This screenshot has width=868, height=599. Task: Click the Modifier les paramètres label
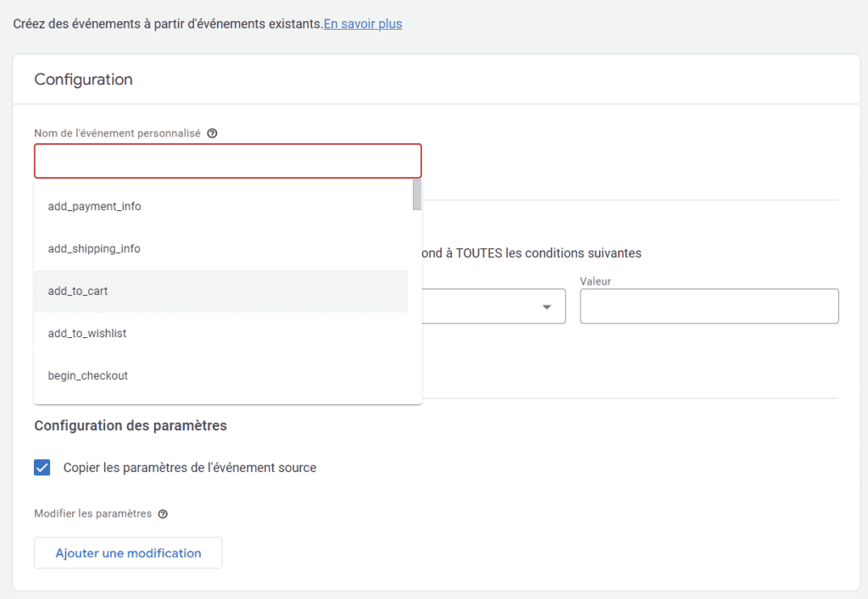point(92,513)
